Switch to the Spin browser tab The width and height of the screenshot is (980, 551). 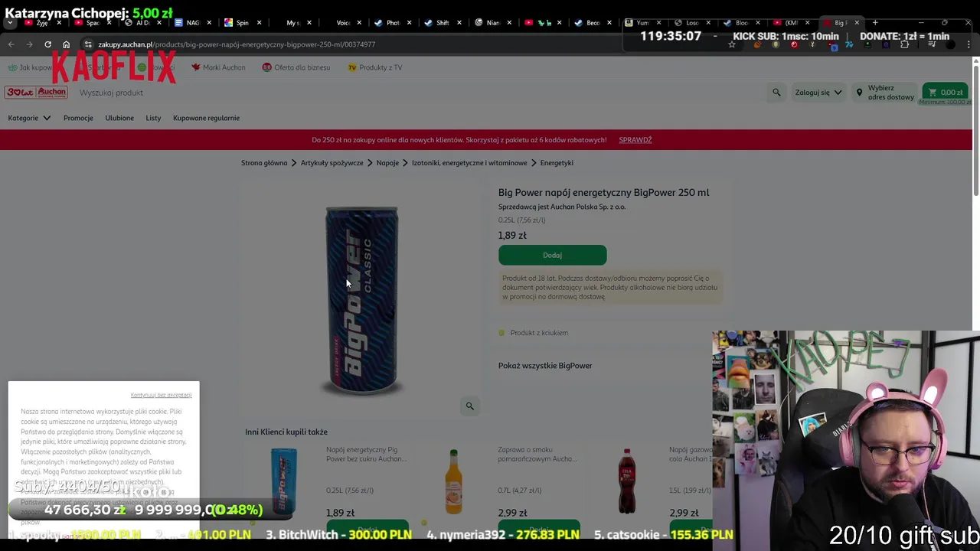tap(242, 23)
